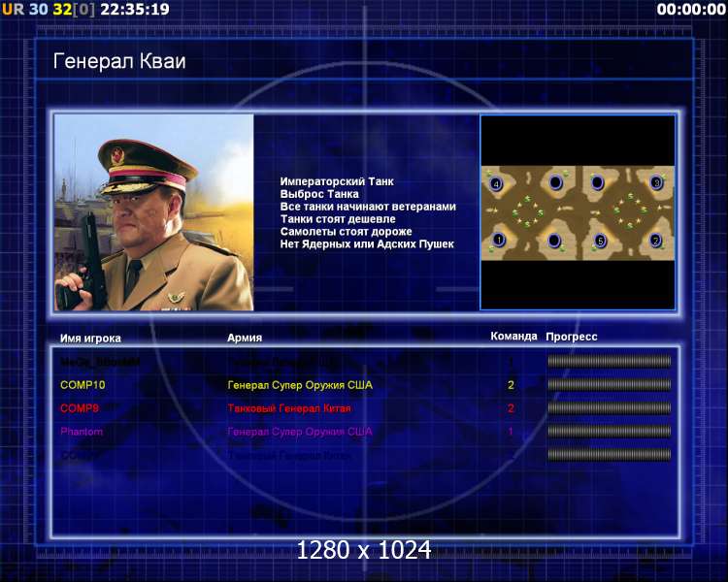Click the 'Имя игрока' column header

pos(90,339)
